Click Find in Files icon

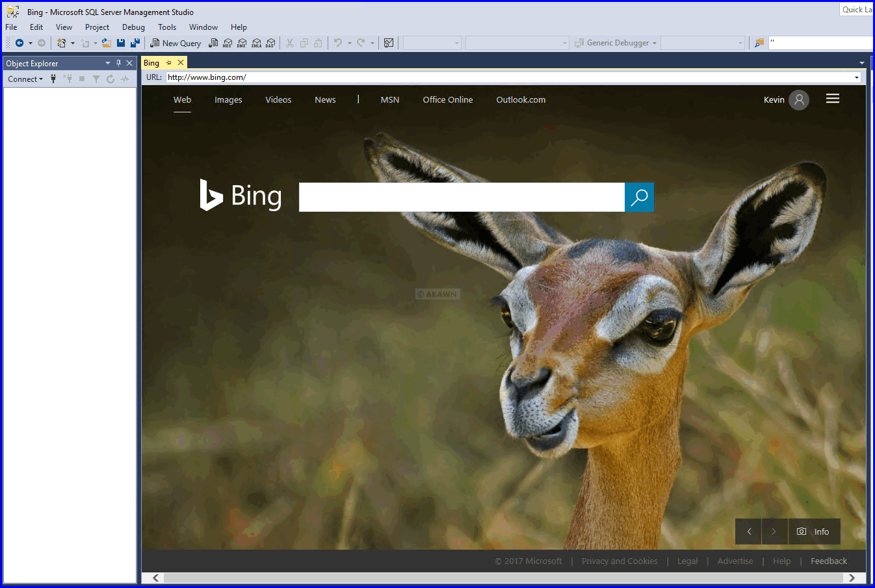pos(759,43)
